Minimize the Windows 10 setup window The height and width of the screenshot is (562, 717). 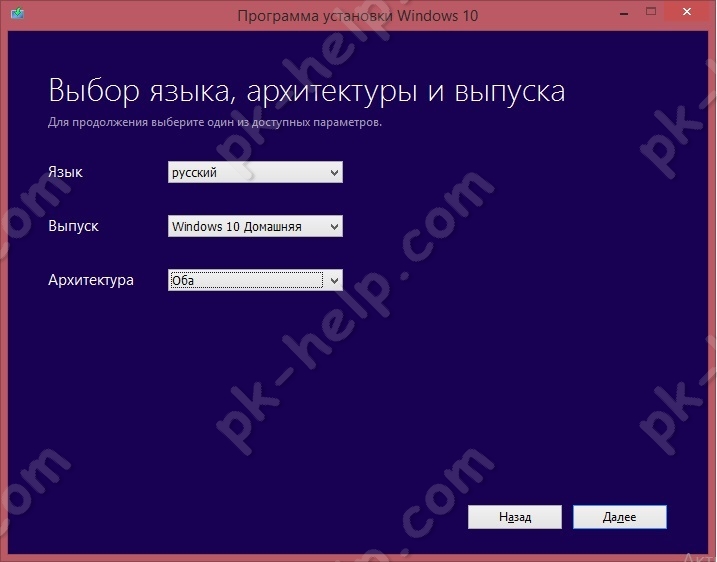click(x=624, y=13)
